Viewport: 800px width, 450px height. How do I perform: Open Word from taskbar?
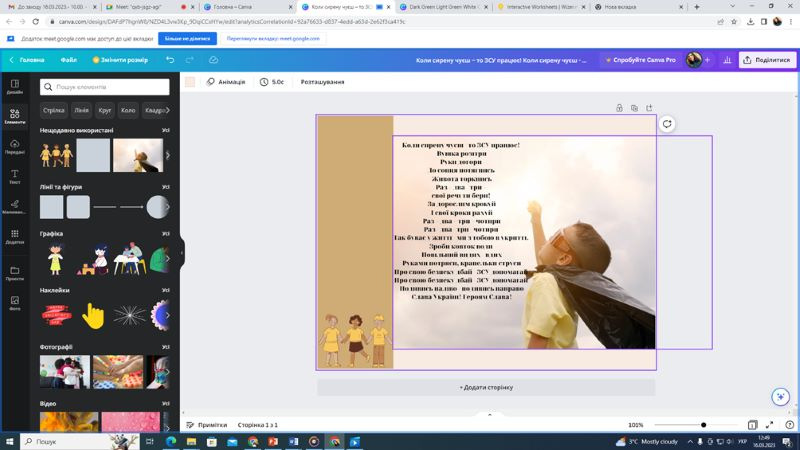(293, 441)
